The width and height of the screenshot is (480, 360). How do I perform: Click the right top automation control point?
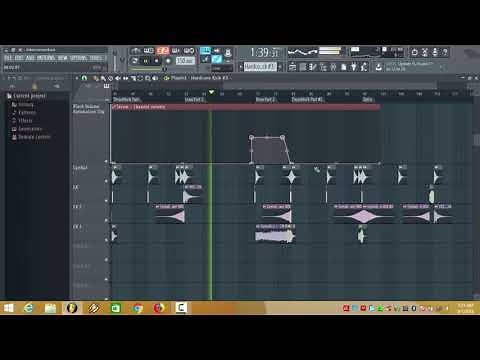[282, 137]
